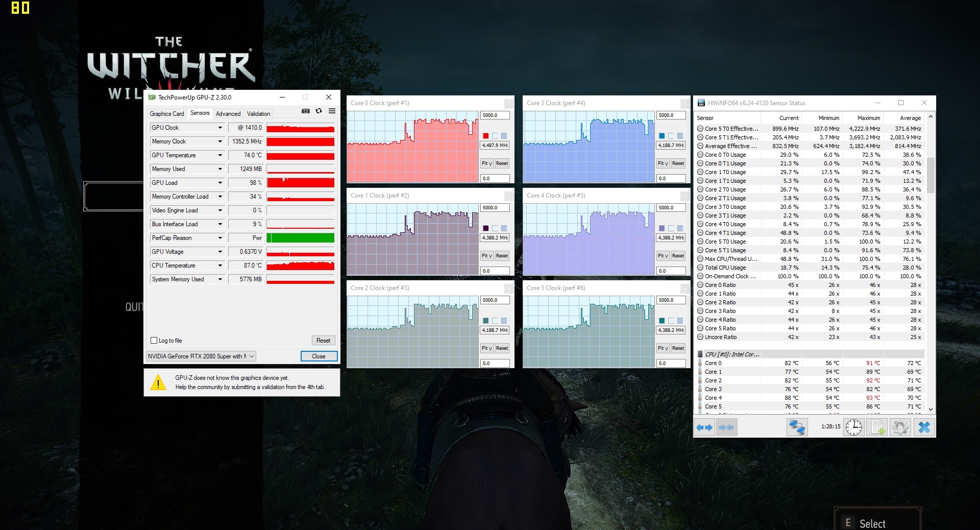Click the GPU-Z title bar app icon
Viewport: 980px width, 530px height.
(x=152, y=97)
